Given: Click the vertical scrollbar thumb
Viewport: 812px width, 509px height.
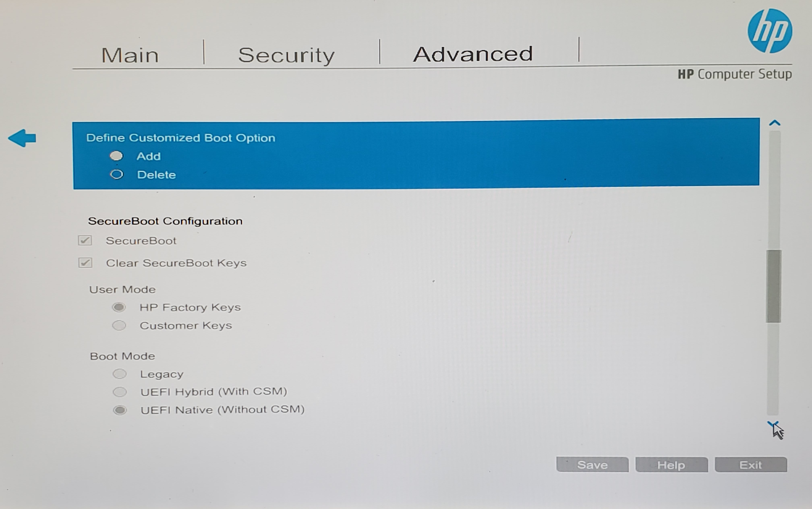Looking at the screenshot, I should pyautogui.click(x=774, y=286).
